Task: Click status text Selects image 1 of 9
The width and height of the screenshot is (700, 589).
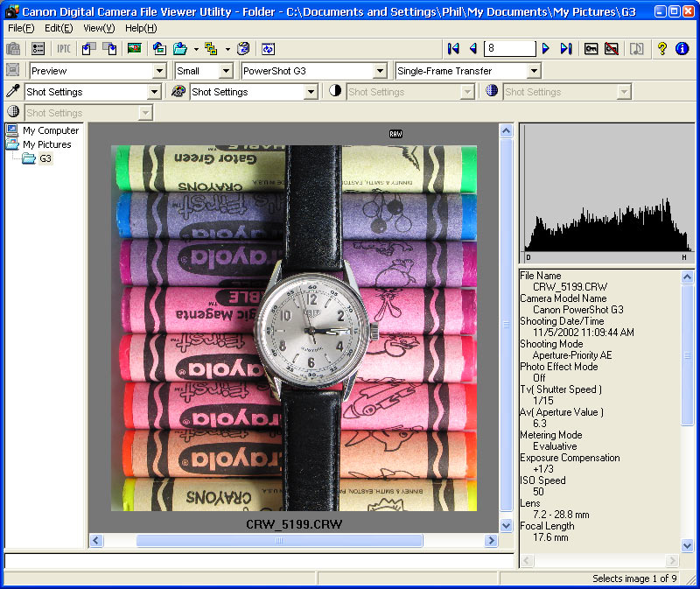Action: (x=634, y=578)
